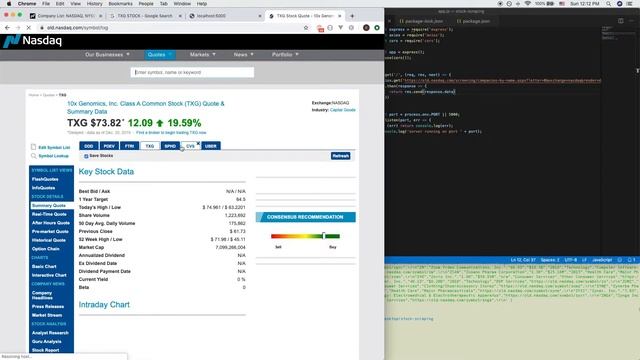Switch to the localhost:6000 tab
Viewport: 640px width, 360px height.
[x=224, y=16]
